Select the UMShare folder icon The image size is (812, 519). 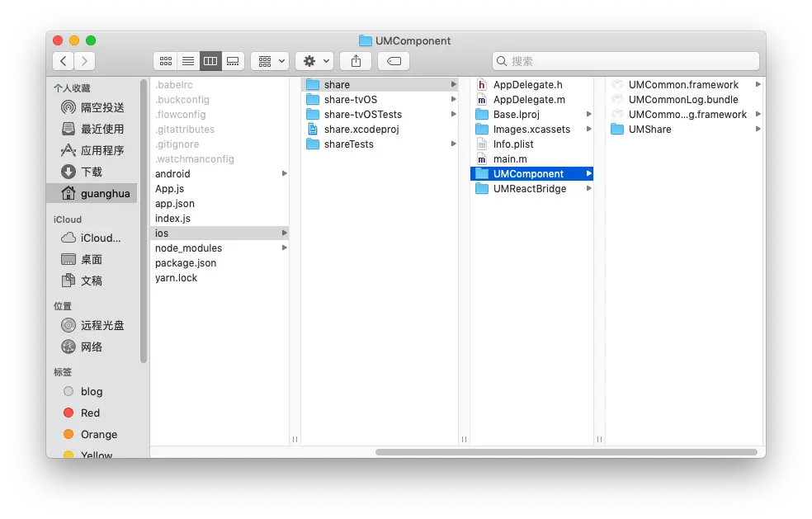pos(617,129)
